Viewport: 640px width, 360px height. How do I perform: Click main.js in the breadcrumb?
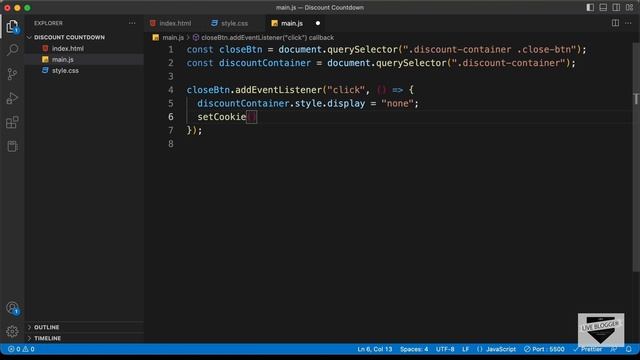click(x=173, y=38)
